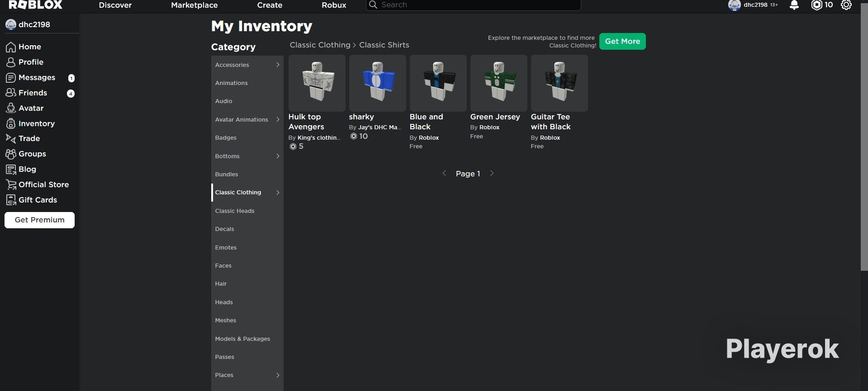Open the Blue and Black item link
This screenshot has height=391, width=868.
tap(427, 122)
